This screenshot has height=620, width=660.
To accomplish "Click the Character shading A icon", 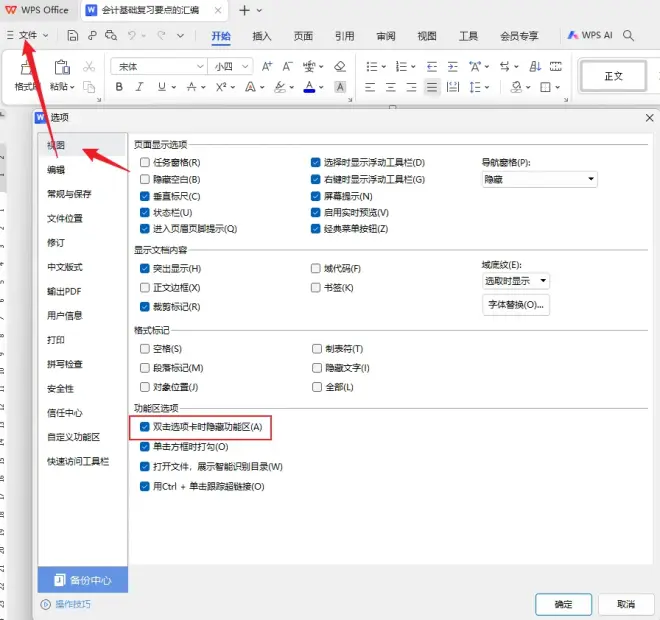I will [x=340, y=87].
